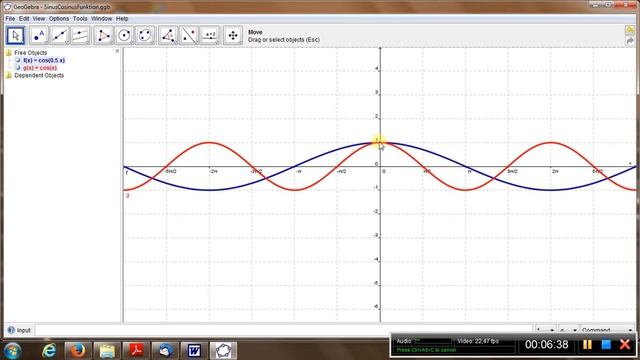
Task: Click the Audio level meter
Action: (x=433, y=341)
